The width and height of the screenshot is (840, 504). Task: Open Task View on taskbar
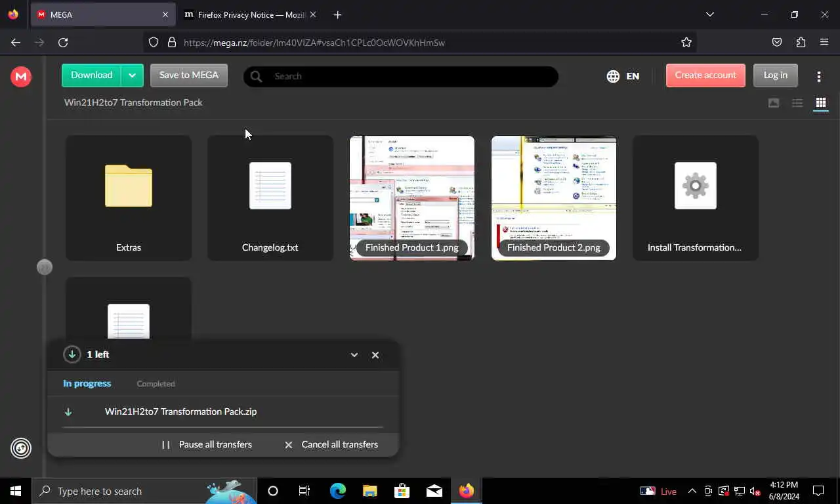point(304,491)
